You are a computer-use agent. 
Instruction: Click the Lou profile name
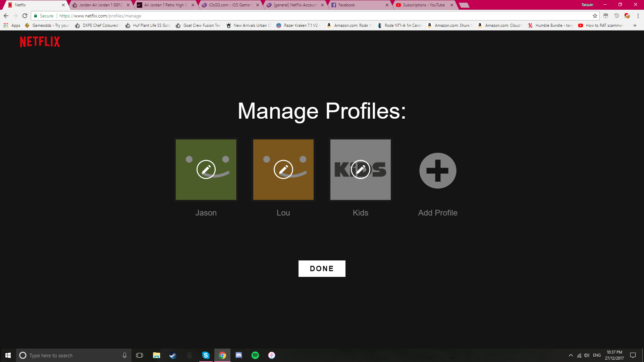point(283,213)
